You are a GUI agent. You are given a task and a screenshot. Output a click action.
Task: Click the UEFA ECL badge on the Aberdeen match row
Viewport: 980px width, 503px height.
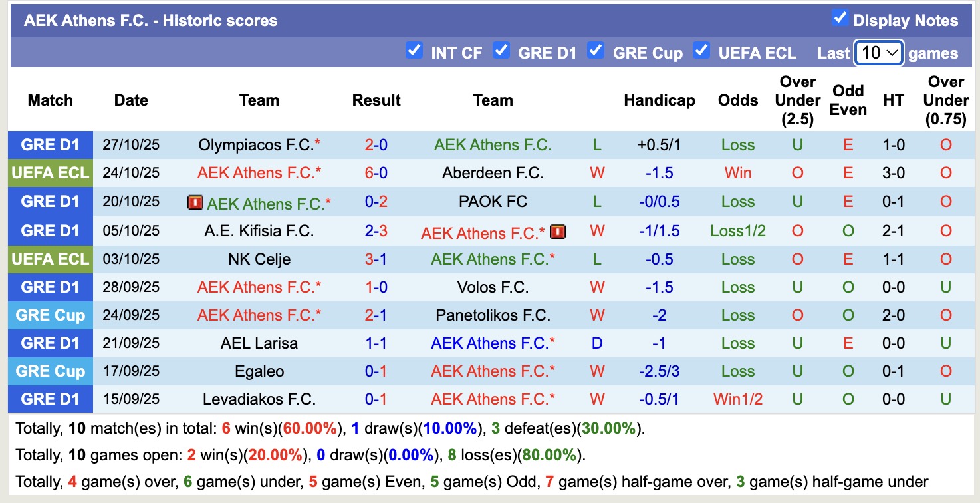point(50,173)
